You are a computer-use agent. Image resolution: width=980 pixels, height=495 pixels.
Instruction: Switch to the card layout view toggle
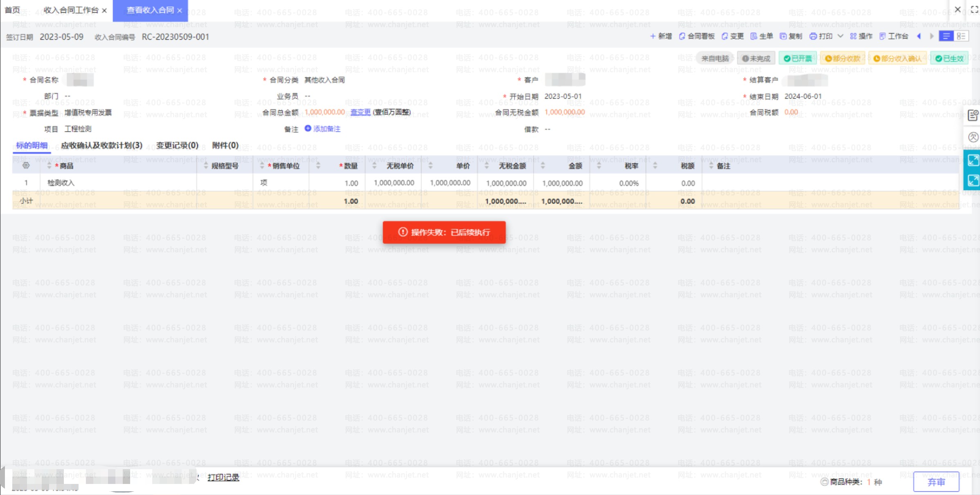(x=961, y=36)
